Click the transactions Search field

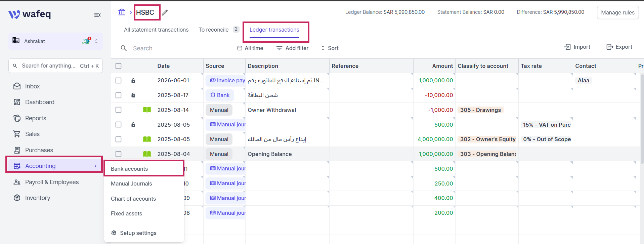tap(175, 48)
